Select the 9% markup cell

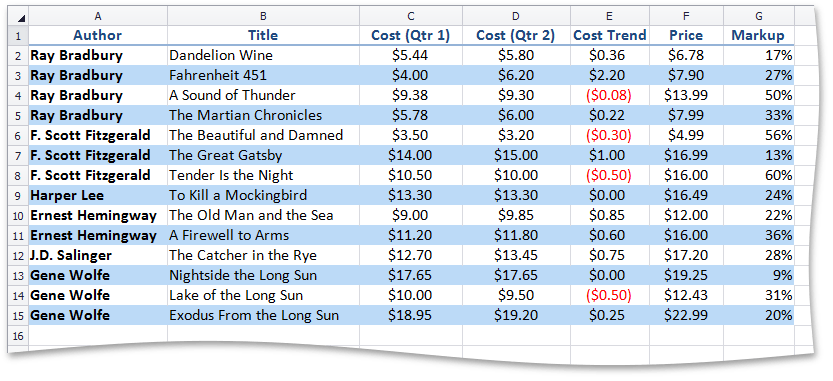point(759,275)
